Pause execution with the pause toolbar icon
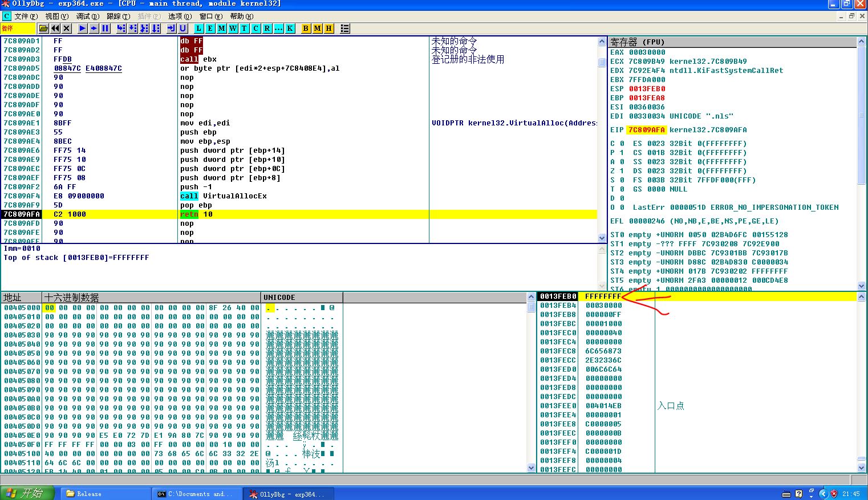868x500 pixels. tap(106, 28)
